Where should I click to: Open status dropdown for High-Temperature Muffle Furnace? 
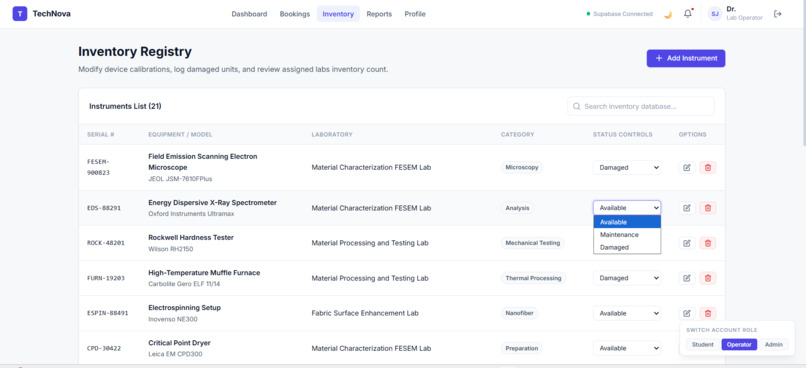click(627, 278)
